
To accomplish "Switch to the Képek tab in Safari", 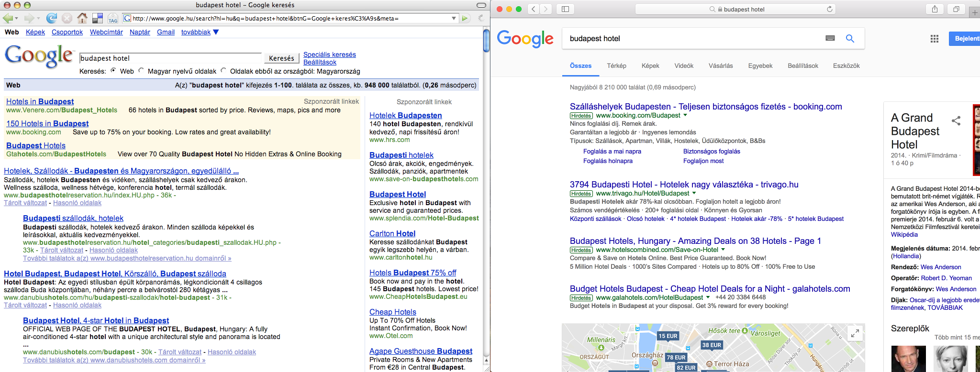I will click(x=650, y=66).
